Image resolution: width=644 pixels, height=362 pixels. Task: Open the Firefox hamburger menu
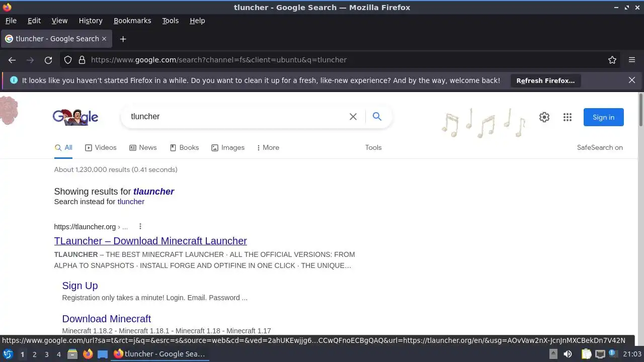(632, 60)
